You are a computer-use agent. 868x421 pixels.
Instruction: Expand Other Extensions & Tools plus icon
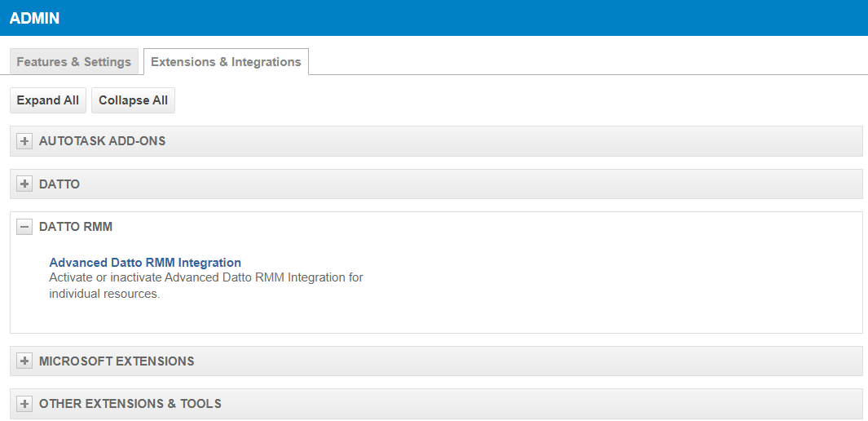pyautogui.click(x=24, y=404)
